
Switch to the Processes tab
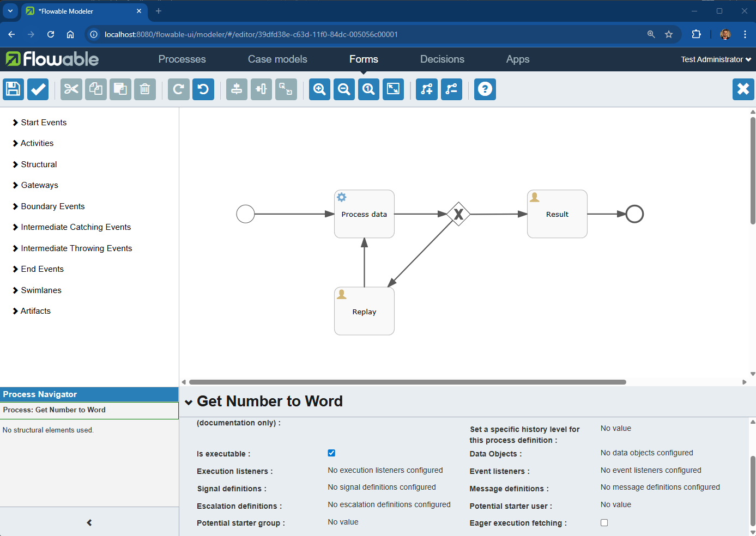pyautogui.click(x=182, y=59)
